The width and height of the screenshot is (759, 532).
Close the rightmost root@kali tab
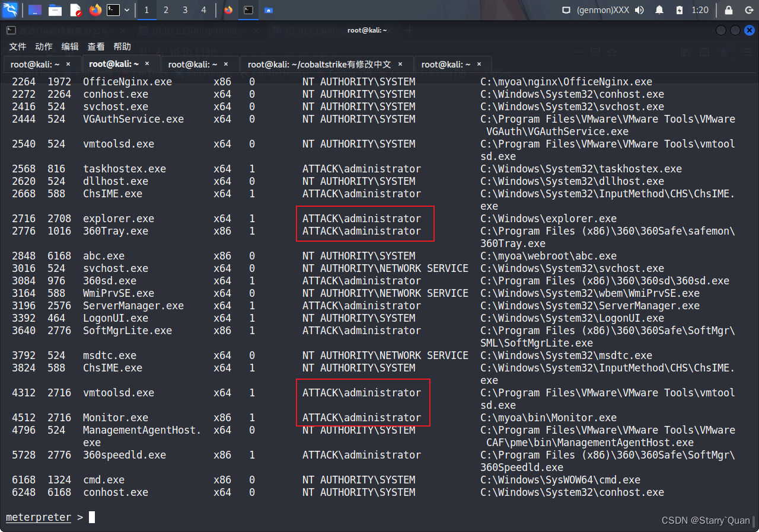coord(479,64)
